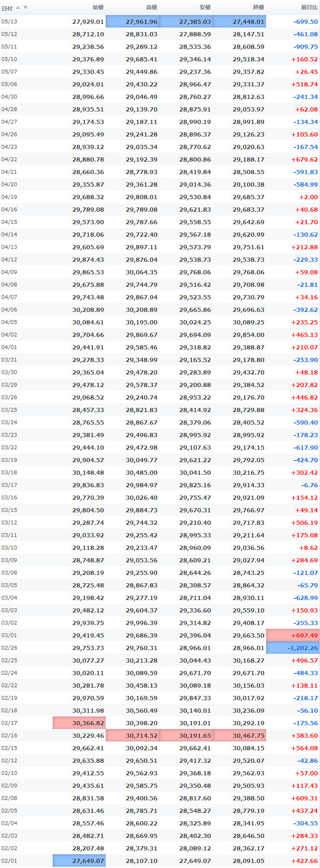Viewport: 320px width, 868px height.
Task: Click the 終値 column header
Action: (x=259, y=8)
